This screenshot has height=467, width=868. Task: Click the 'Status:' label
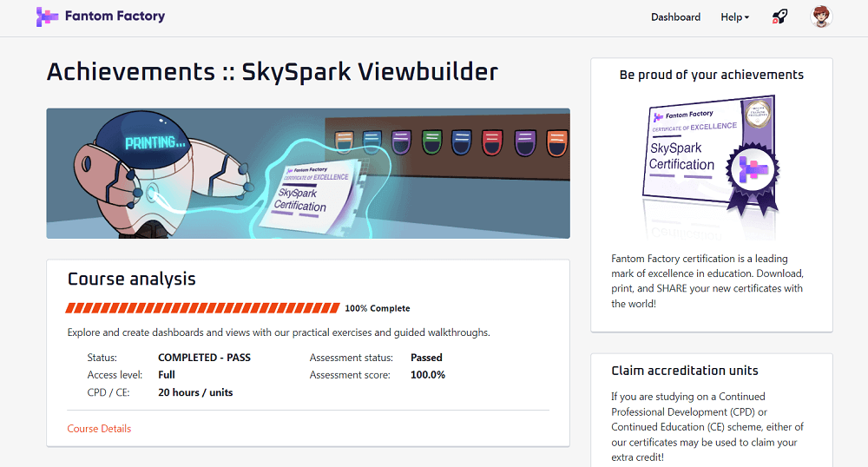102,358
